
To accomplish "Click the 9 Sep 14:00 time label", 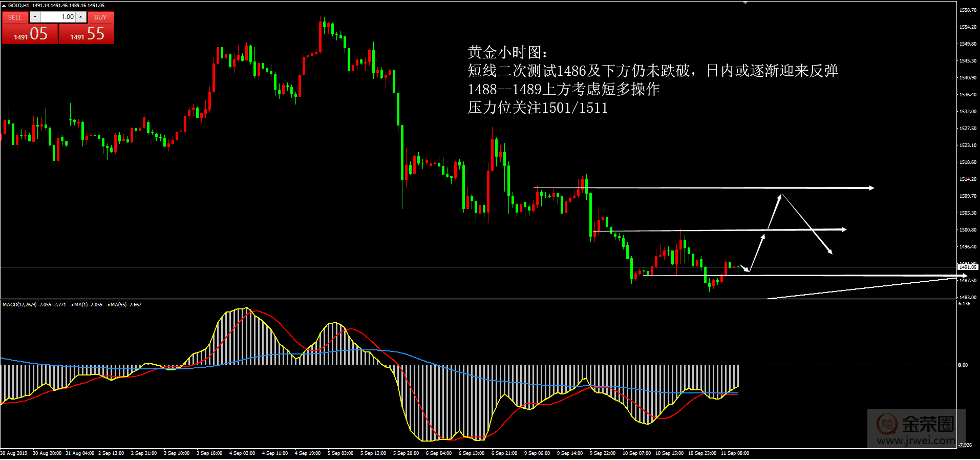I will (x=570, y=453).
